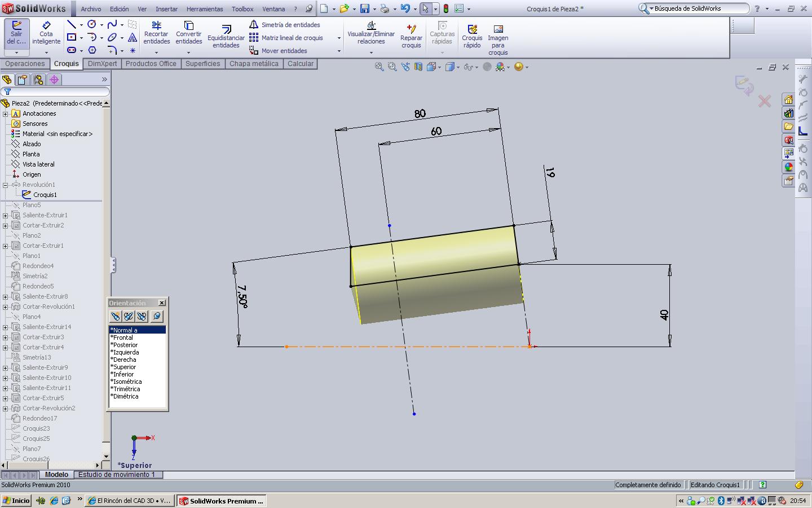
Task: Expand Cortar-Revolución1 feature node
Action: coord(6,306)
